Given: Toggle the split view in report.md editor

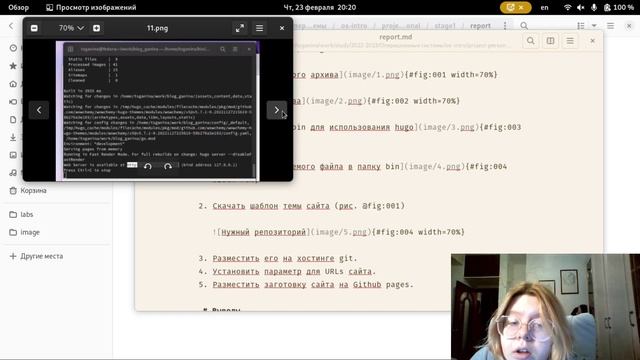Looking at the screenshot, I should [550, 41].
